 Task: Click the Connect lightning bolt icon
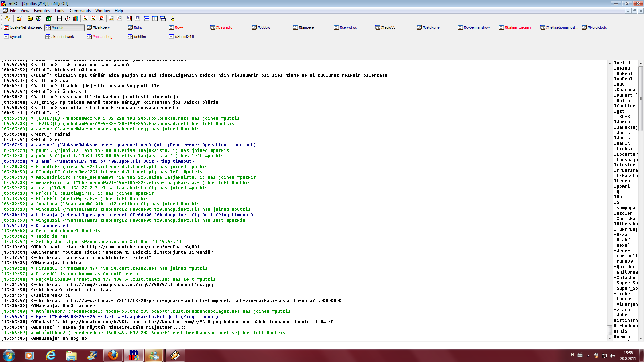click(x=7, y=19)
